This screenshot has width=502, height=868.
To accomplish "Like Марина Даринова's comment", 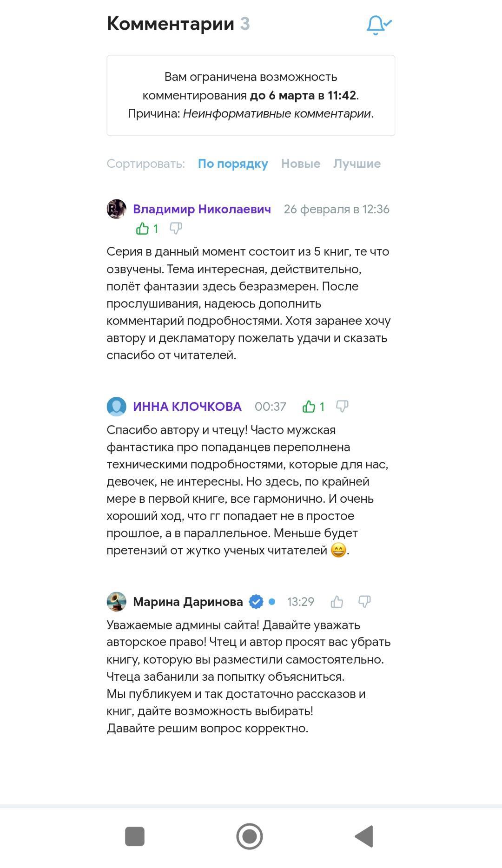I will 337,602.
